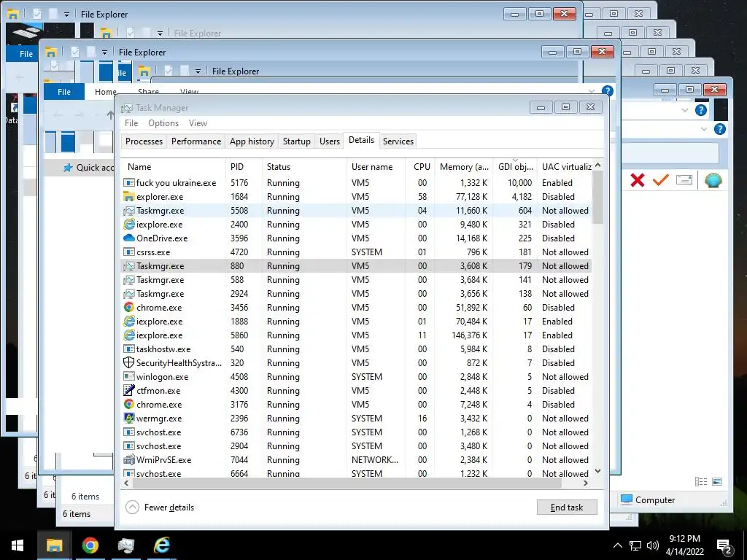Open Home tab in File Explorer
The image size is (747, 560).
coord(105,92)
